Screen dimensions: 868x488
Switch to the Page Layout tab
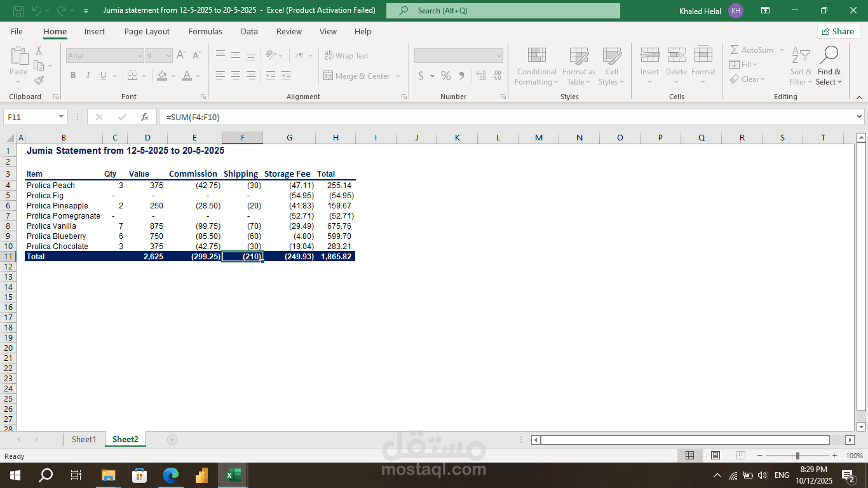coord(147,31)
